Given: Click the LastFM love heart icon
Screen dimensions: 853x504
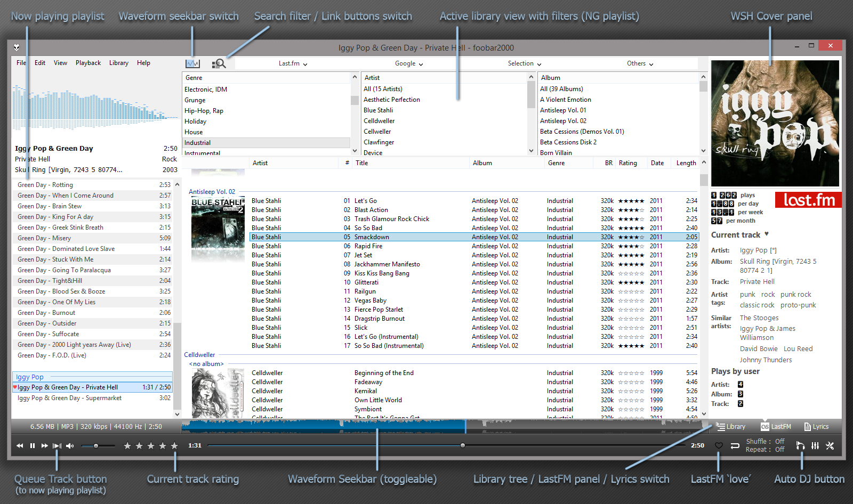Looking at the screenshot, I should (x=719, y=446).
